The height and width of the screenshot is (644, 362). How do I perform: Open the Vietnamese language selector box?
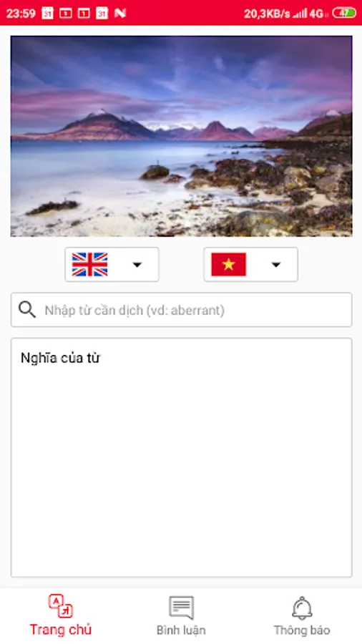pos(251,265)
